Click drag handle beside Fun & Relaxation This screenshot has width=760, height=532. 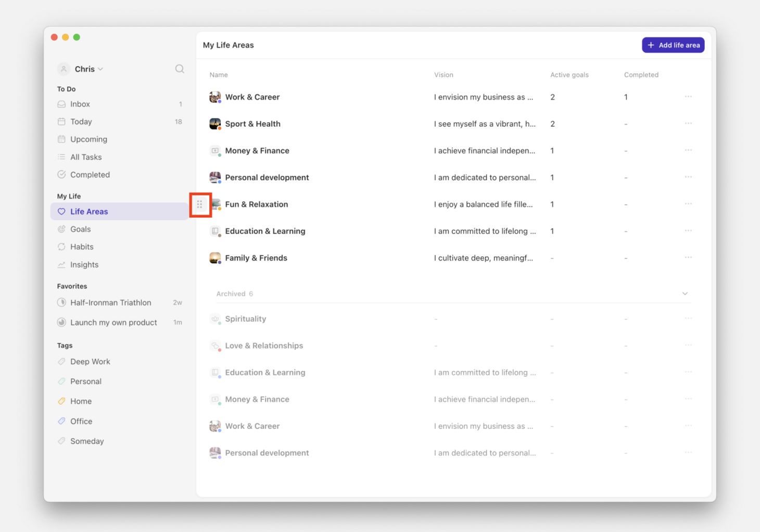[x=199, y=205]
